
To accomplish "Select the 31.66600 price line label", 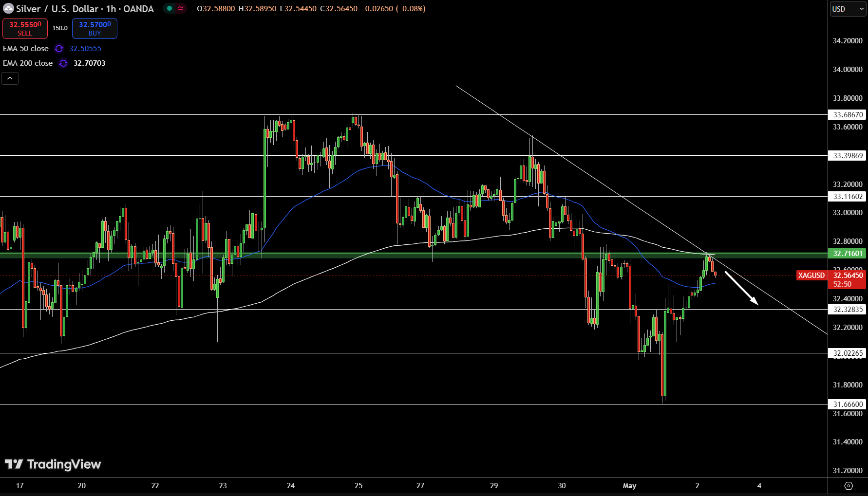I will tap(848, 404).
